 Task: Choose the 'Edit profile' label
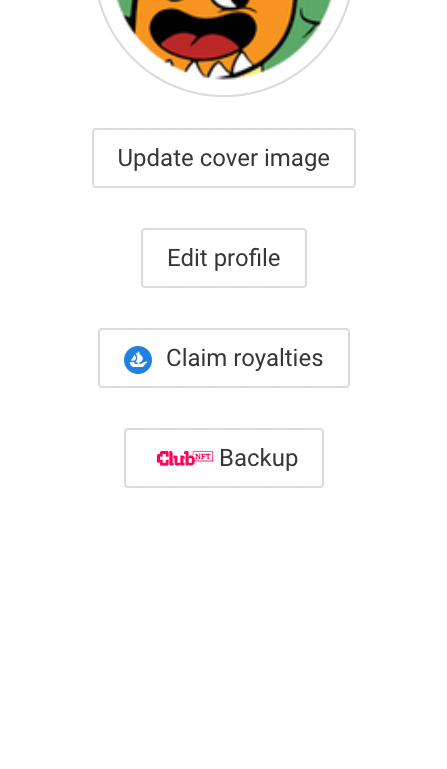(224, 258)
